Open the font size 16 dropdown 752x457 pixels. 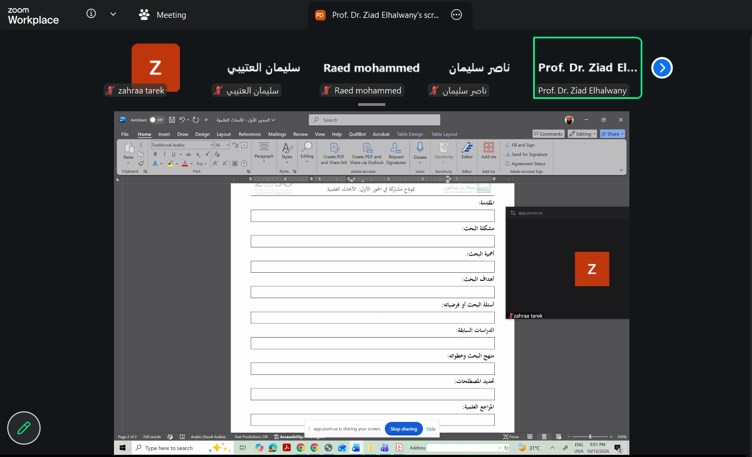228,145
